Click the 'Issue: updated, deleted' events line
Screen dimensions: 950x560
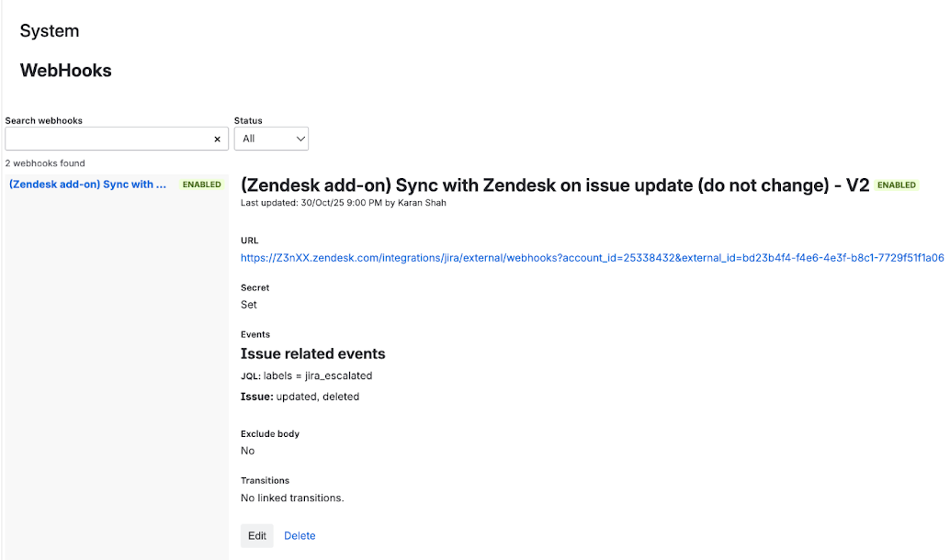coord(300,397)
